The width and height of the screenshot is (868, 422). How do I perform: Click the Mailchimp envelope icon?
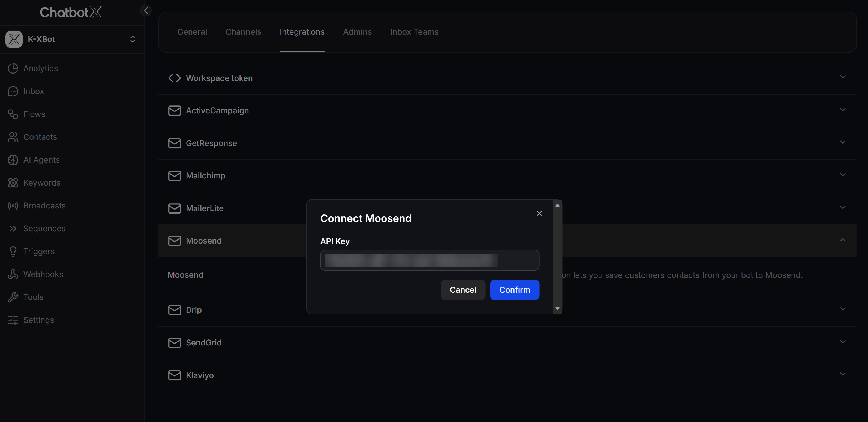[175, 176]
